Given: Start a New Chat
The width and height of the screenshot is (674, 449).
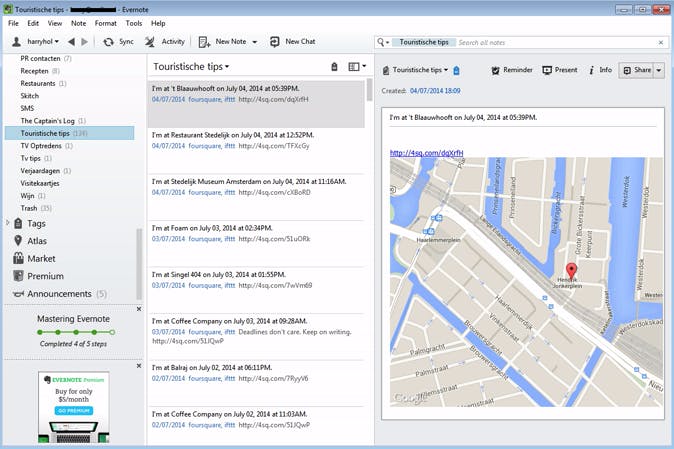Looking at the screenshot, I should (x=274, y=42).
